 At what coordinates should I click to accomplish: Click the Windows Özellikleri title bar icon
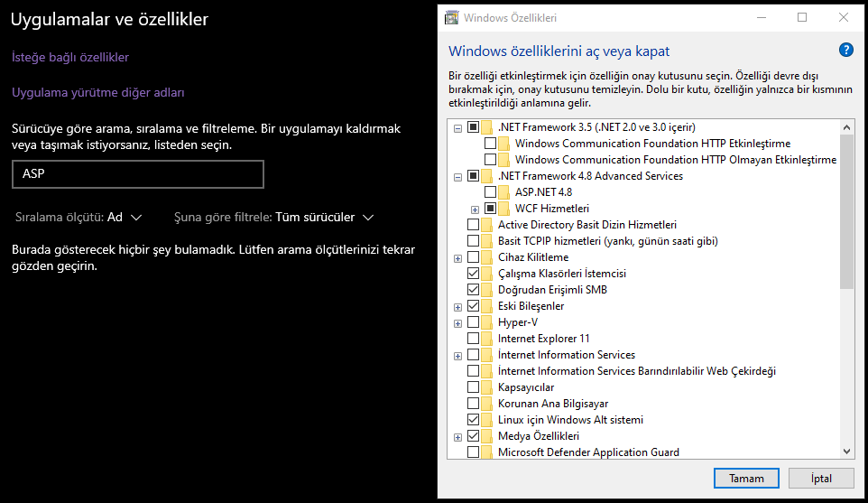(x=452, y=18)
